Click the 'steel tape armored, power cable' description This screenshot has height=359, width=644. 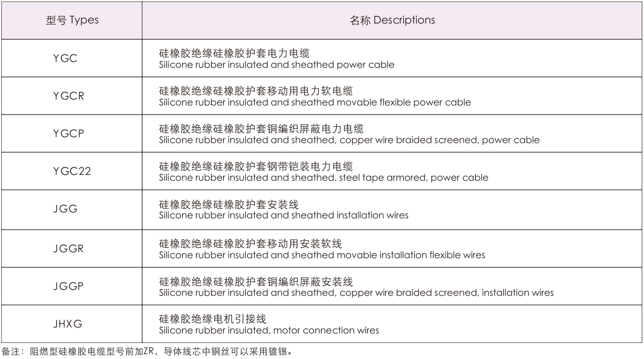tap(323, 178)
